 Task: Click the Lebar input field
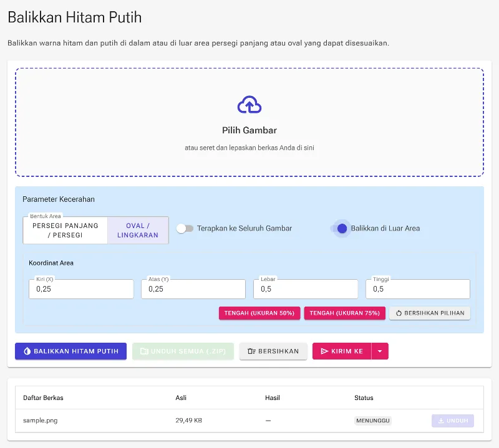[306, 289]
